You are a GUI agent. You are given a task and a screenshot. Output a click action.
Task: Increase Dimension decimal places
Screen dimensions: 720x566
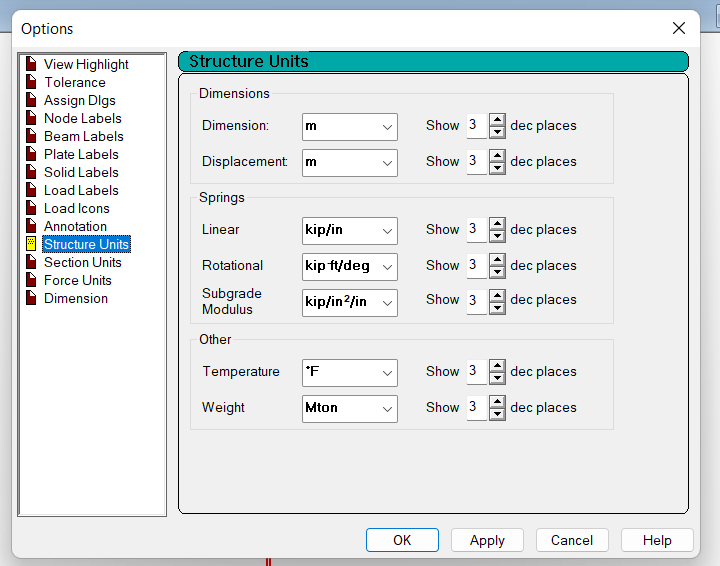coord(497,119)
